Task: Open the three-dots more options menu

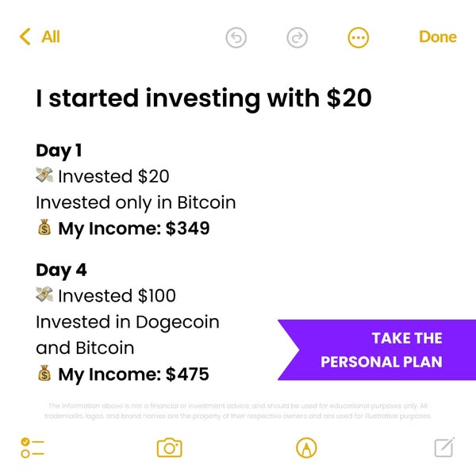Action: tap(358, 37)
